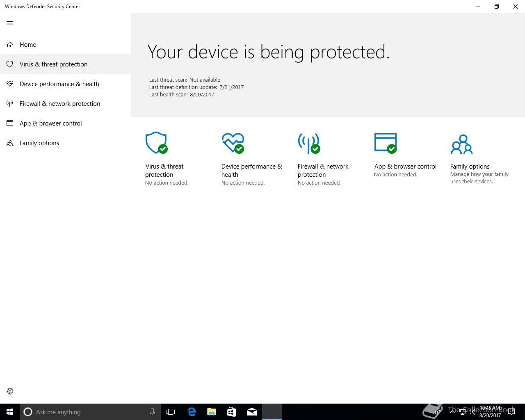525x420 pixels.
Task: Open the App & browser control window tile
Action: pos(386,143)
